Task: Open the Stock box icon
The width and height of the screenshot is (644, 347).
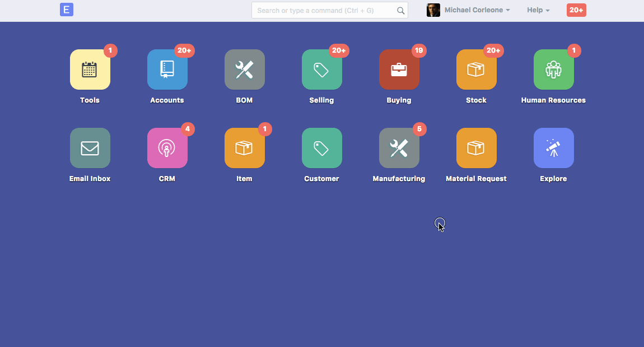Action: (476, 70)
